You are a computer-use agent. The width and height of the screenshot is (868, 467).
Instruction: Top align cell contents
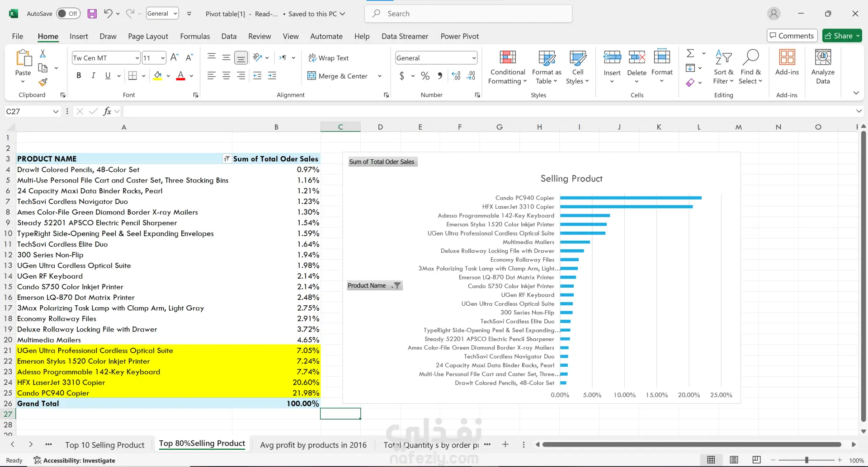212,57
